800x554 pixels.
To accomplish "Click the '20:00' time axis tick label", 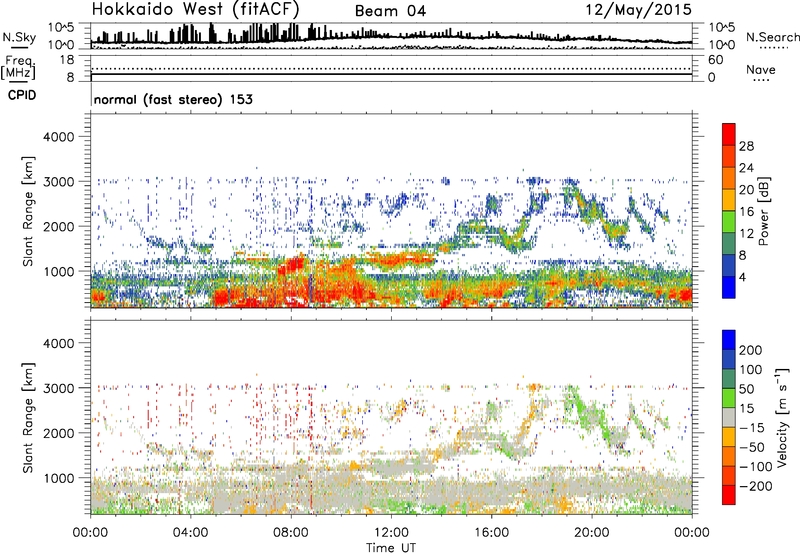I will point(592,533).
